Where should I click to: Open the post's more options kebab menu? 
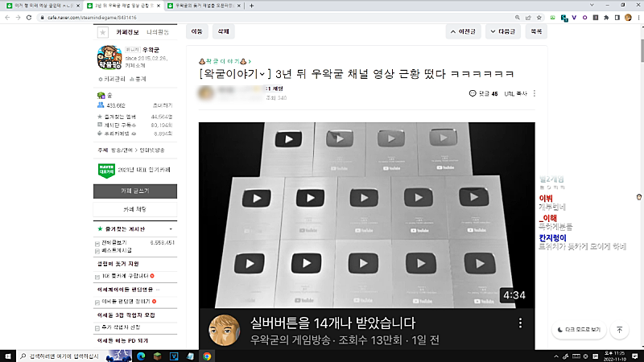click(x=535, y=93)
